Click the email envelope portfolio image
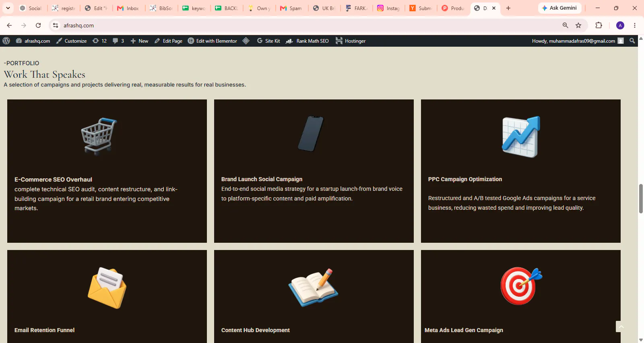This screenshot has width=644, height=343. click(107, 288)
